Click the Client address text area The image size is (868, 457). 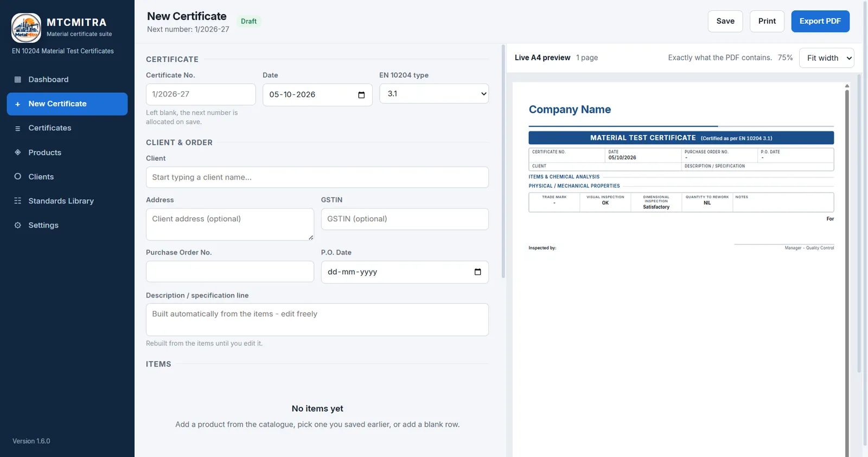coord(230,224)
